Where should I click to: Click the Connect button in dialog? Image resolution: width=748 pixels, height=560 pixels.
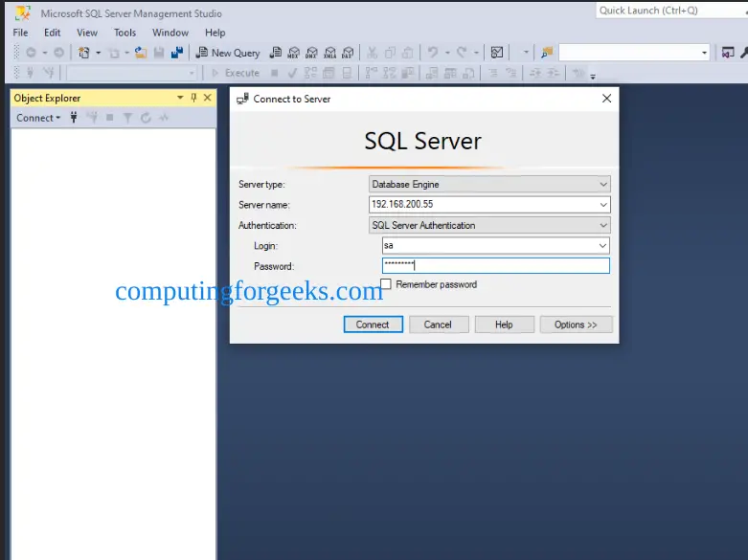tap(374, 325)
